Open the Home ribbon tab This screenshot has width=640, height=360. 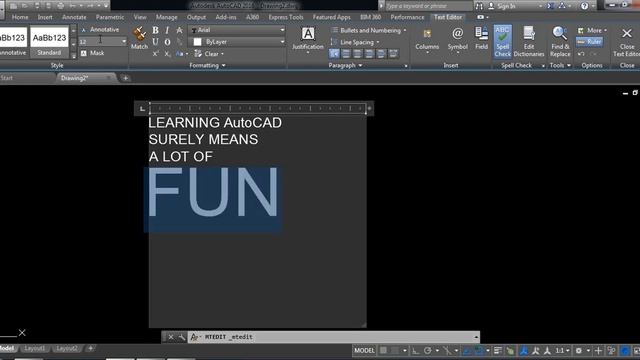click(x=20, y=17)
